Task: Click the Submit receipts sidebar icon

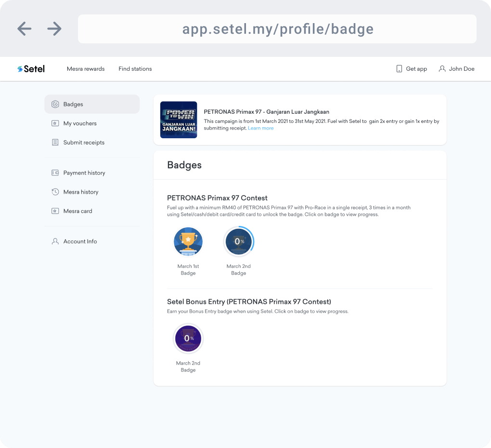Action: [55, 143]
